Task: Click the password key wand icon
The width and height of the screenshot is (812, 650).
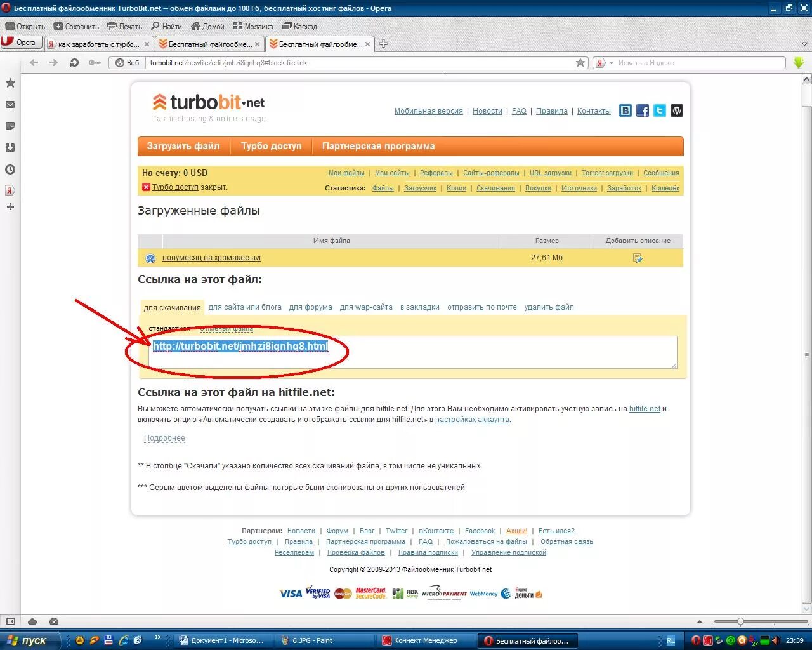Action: (95, 63)
